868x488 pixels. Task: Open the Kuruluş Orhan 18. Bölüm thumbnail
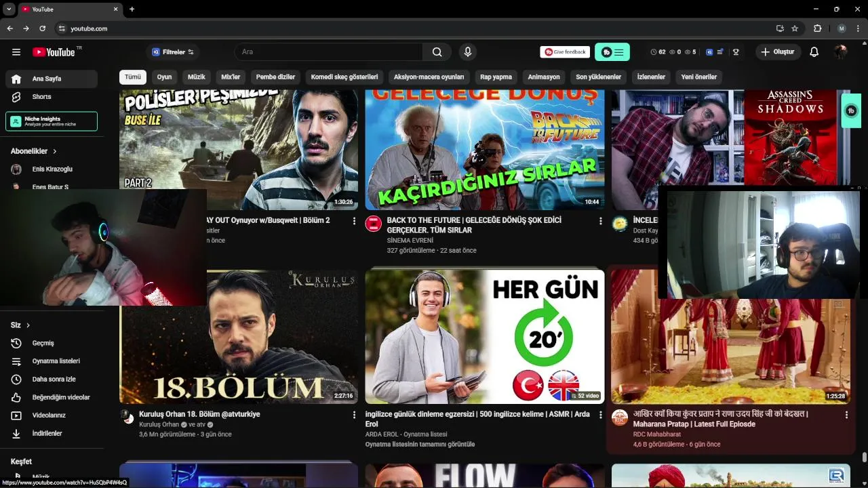tap(239, 337)
